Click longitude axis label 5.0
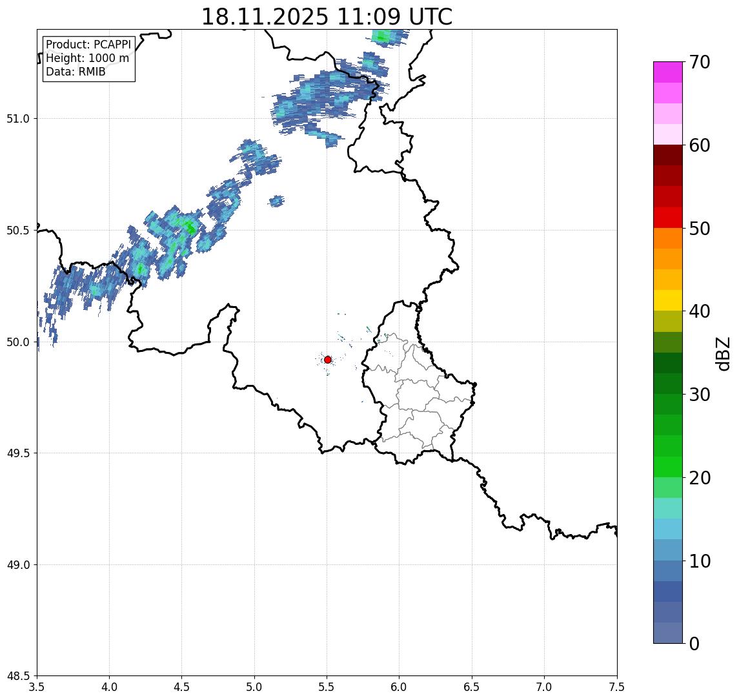Viewport: 739px width, 700px height. [x=254, y=687]
